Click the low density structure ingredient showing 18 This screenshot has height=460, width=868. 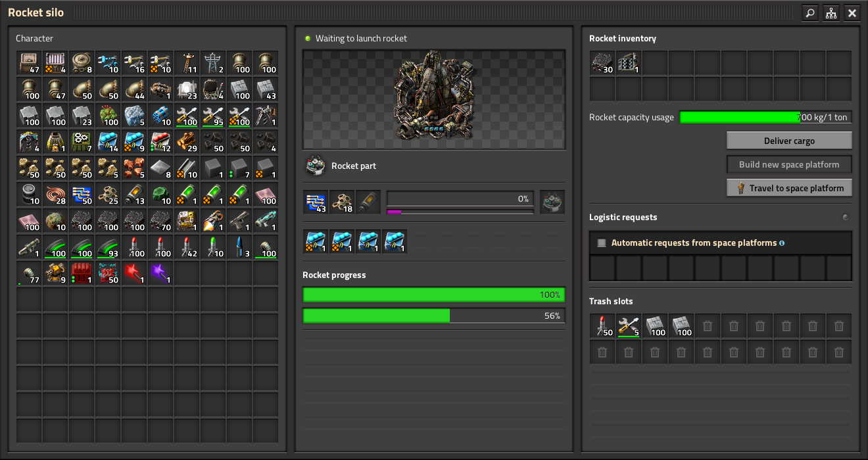342,202
